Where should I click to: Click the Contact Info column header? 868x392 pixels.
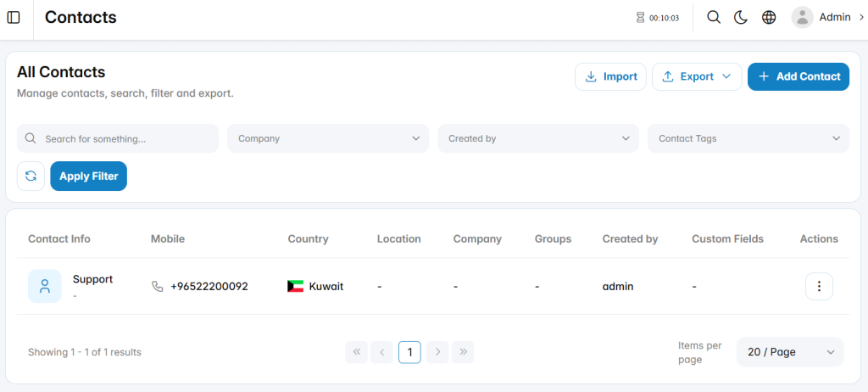tap(59, 239)
